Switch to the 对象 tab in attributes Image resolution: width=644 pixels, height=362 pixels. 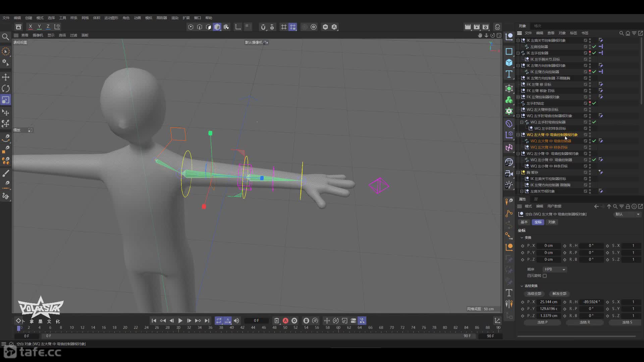pyautogui.click(x=552, y=222)
